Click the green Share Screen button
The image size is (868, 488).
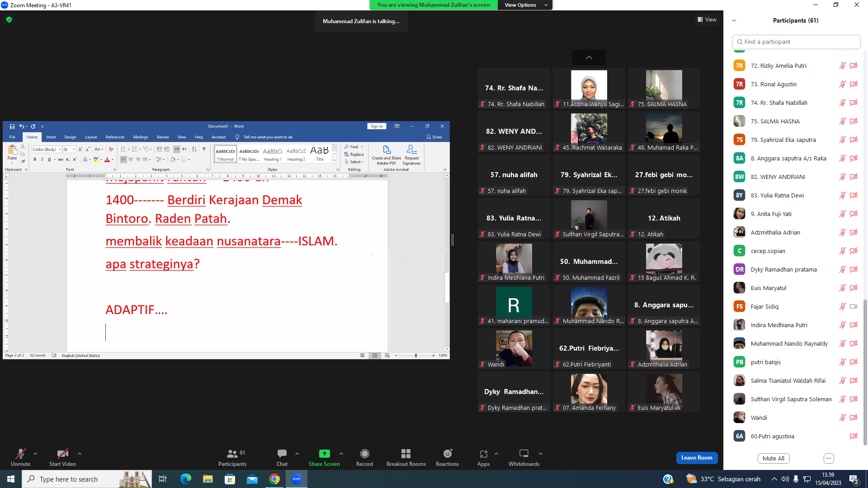coord(324,457)
